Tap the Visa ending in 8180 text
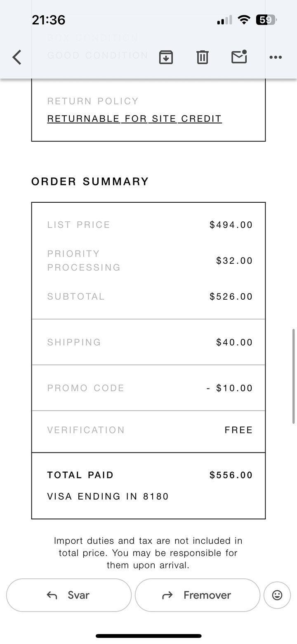Screen dimensions: 297x644 coord(108,496)
